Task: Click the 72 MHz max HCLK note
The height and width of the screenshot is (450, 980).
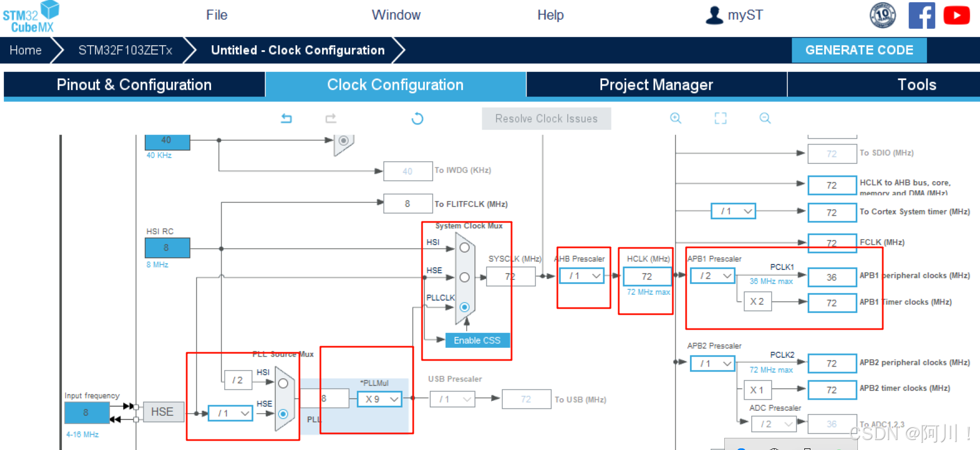Action: pyautogui.click(x=649, y=292)
